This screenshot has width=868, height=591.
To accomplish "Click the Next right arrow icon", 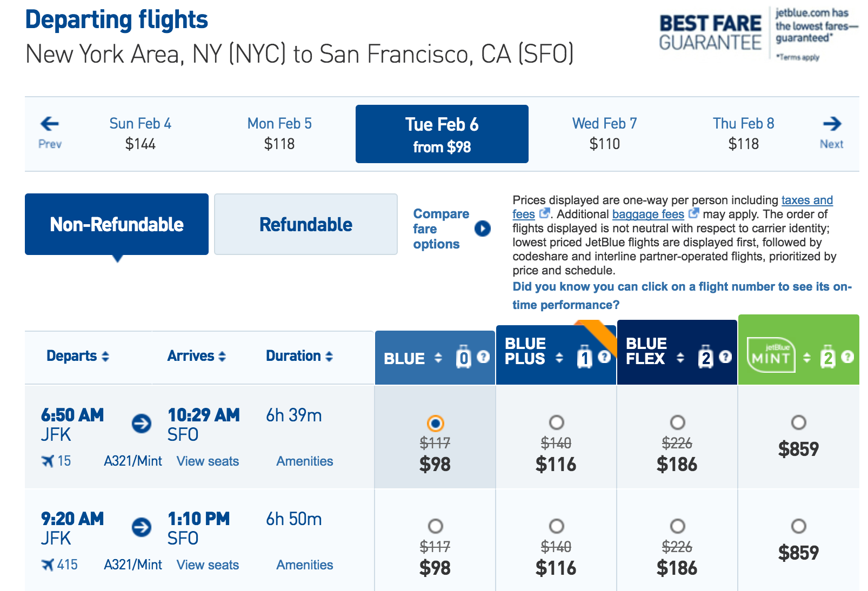I will coord(832,124).
